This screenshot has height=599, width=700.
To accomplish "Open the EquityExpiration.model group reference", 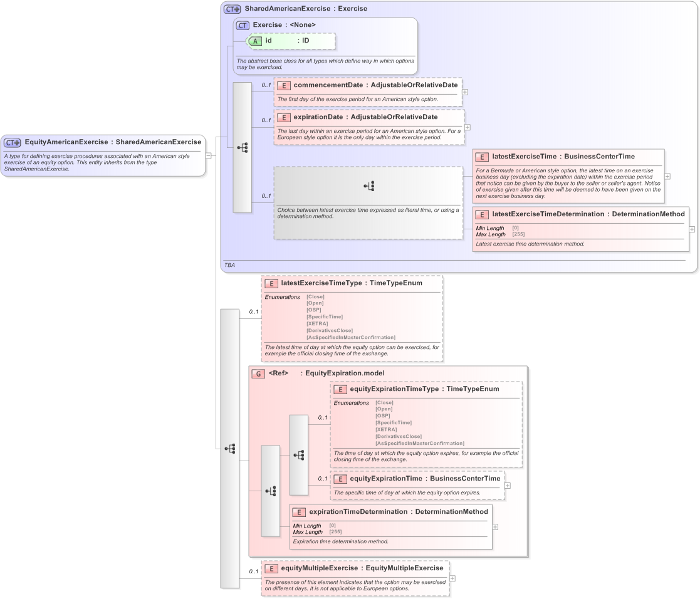I will (x=345, y=373).
